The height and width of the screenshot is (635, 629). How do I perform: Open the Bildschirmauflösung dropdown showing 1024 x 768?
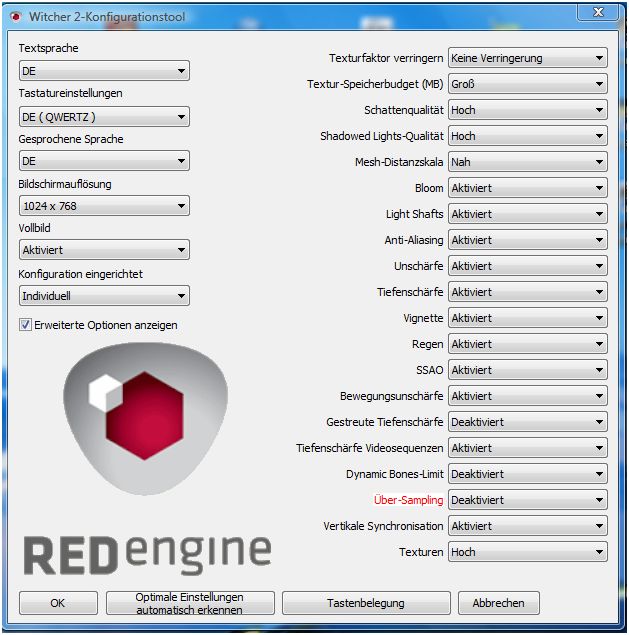point(104,206)
